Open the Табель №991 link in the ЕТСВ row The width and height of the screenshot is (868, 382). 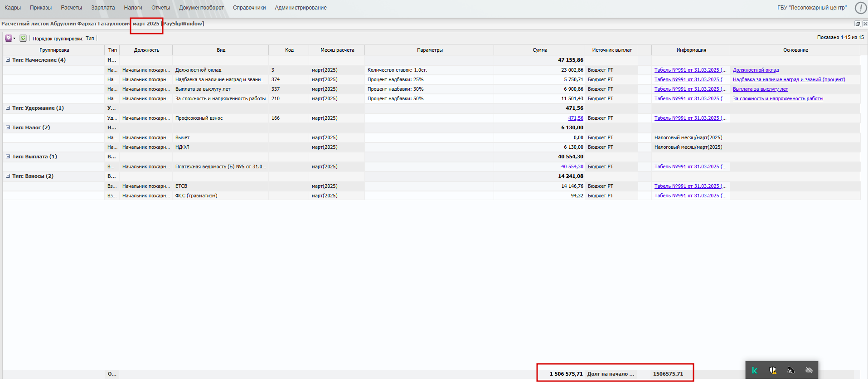(690, 186)
